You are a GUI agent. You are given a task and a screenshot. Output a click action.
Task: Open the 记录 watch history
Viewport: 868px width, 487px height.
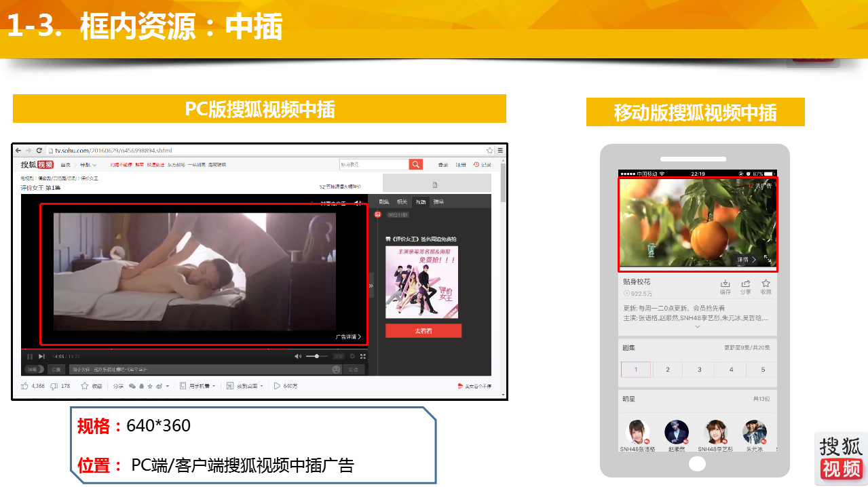coord(482,165)
